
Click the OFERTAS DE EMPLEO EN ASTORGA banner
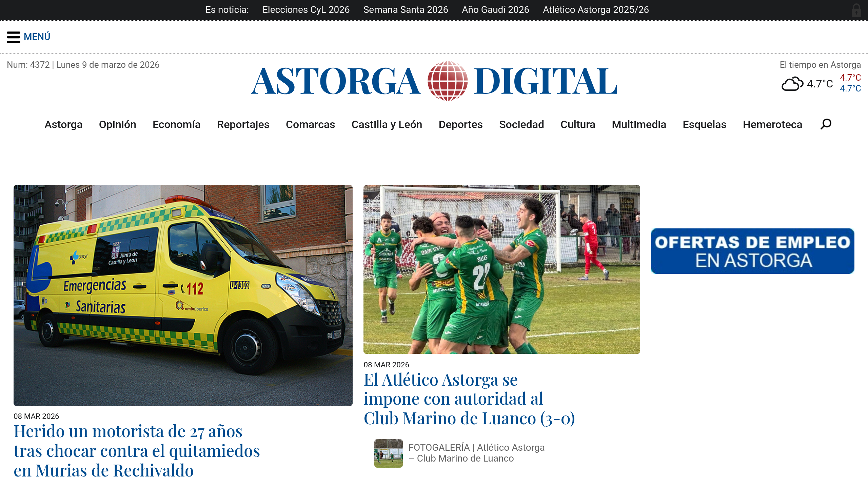(753, 251)
